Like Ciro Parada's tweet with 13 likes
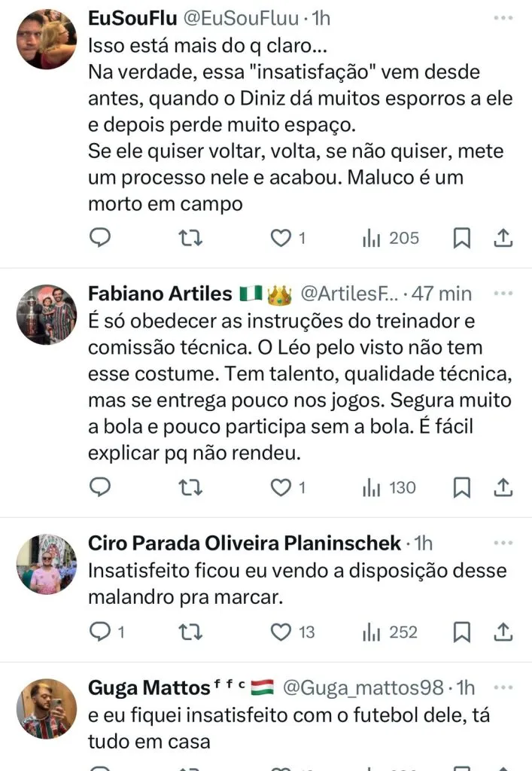 click(x=281, y=632)
